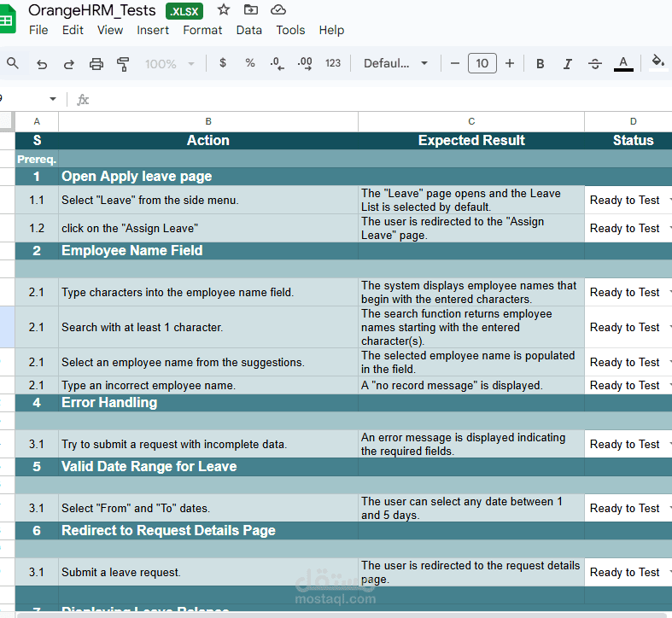Image resolution: width=672 pixels, height=618 pixels.
Task: Open the View menu
Action: (x=109, y=30)
